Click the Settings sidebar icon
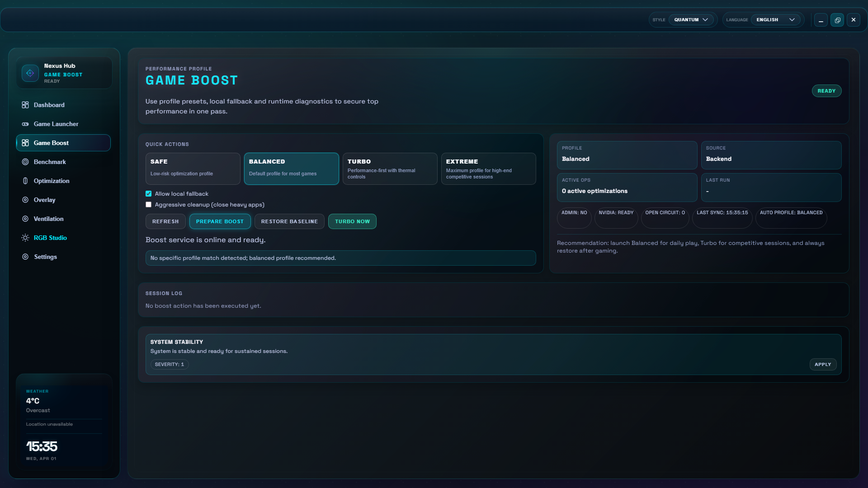Image resolution: width=868 pixels, height=488 pixels. [x=25, y=257]
